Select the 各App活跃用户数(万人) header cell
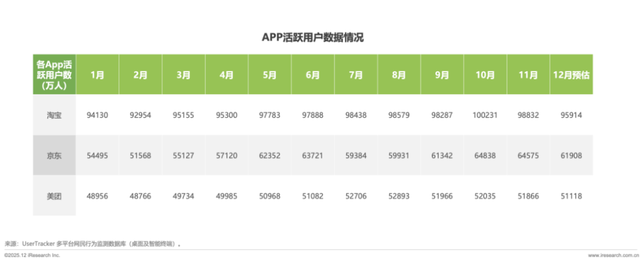The width and height of the screenshot is (644, 261). point(54,74)
